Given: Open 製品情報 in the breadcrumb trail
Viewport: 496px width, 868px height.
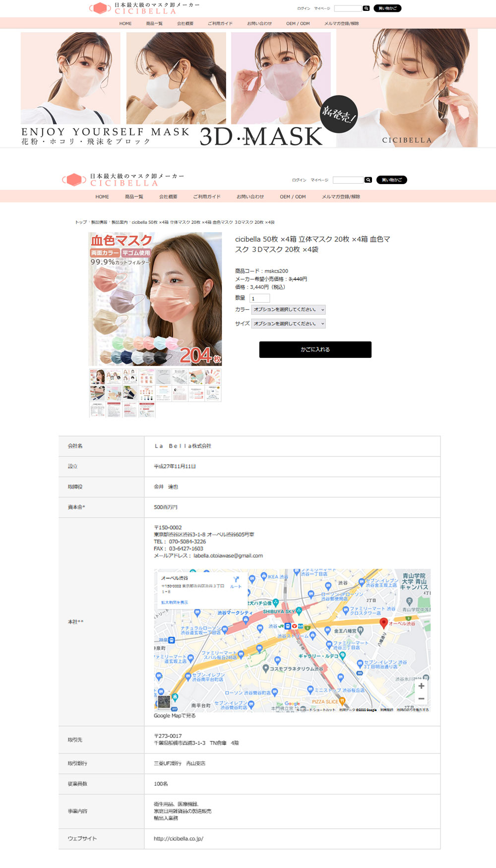Looking at the screenshot, I should click(99, 222).
